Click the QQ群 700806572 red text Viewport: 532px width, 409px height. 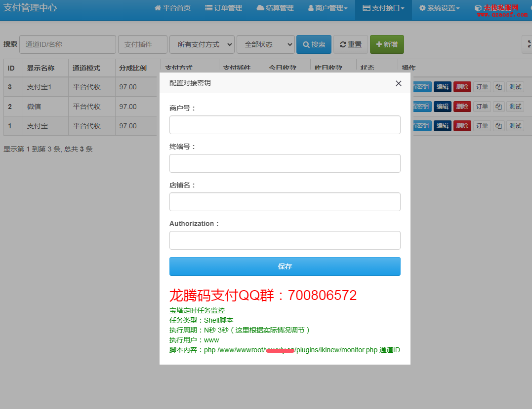pos(263,295)
